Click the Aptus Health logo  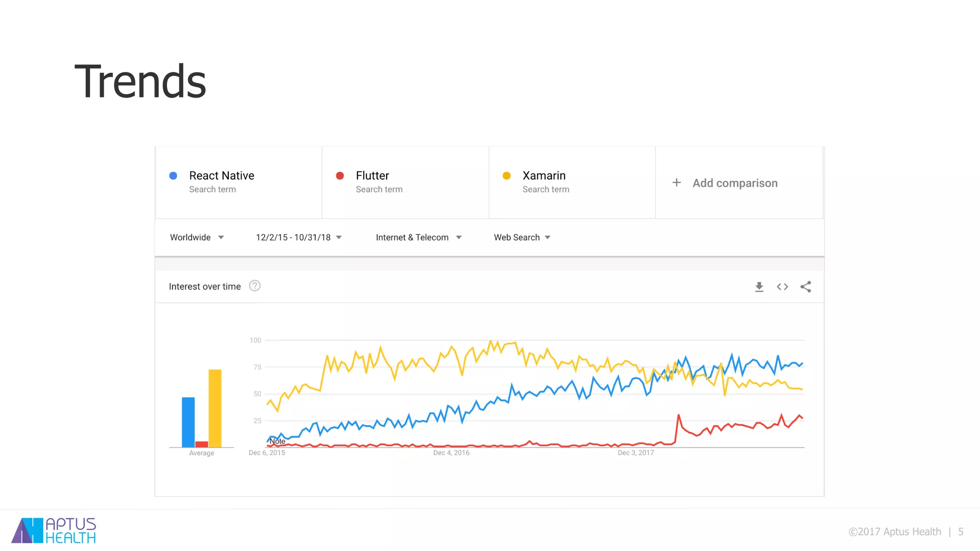(54, 530)
